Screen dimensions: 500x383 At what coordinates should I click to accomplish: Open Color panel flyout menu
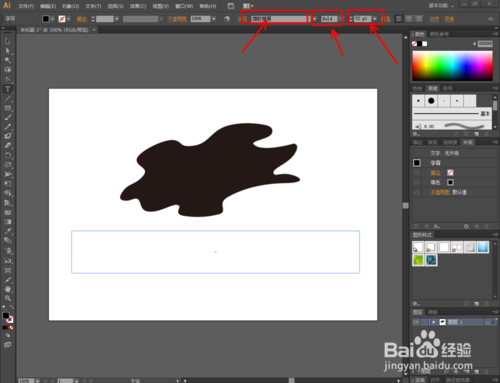point(494,34)
